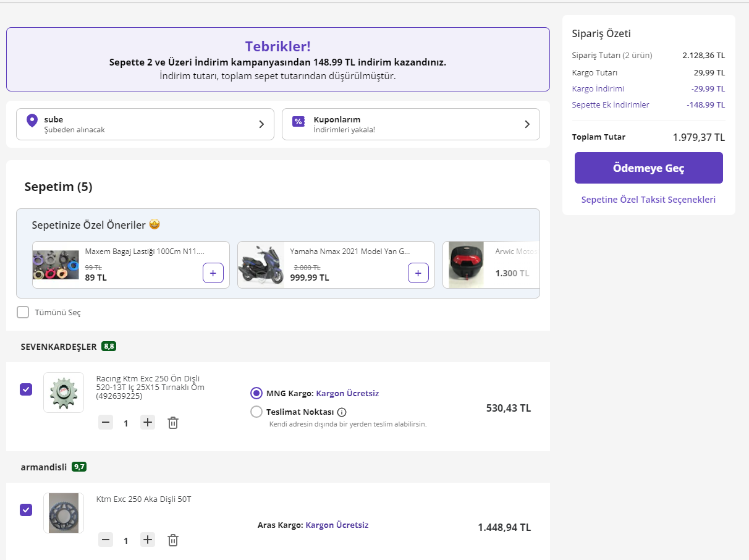Click the location pin icon beside sube

point(32,121)
